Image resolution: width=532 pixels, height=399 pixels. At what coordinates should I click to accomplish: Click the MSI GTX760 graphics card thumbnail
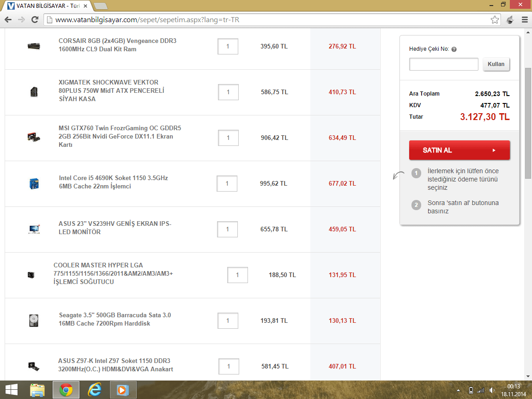tap(34, 137)
